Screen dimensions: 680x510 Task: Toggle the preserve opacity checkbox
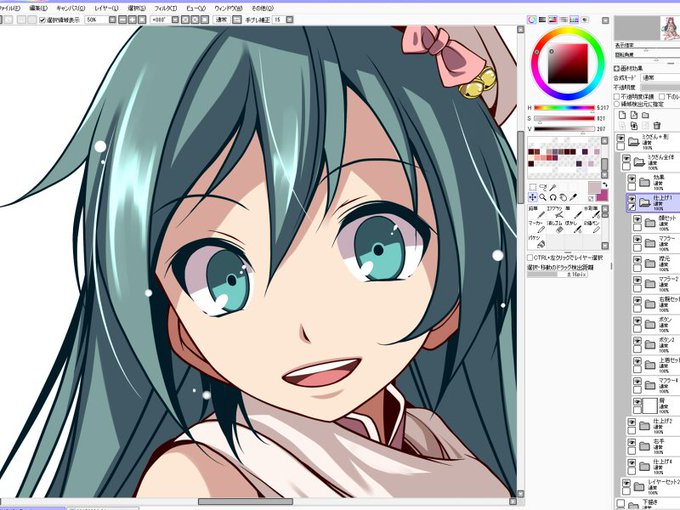point(617,96)
